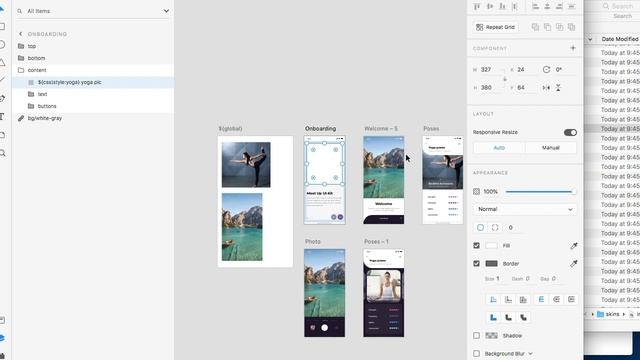The width and height of the screenshot is (640, 360).
Task: Select the Zoom tool in the left toolbar
Action: [x=2, y=153]
